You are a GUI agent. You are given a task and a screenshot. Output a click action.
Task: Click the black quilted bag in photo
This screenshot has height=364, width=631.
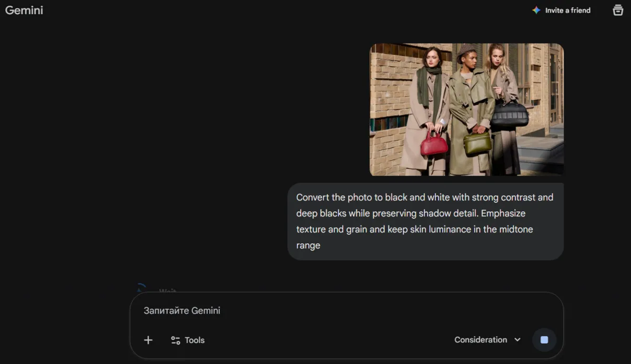(509, 114)
